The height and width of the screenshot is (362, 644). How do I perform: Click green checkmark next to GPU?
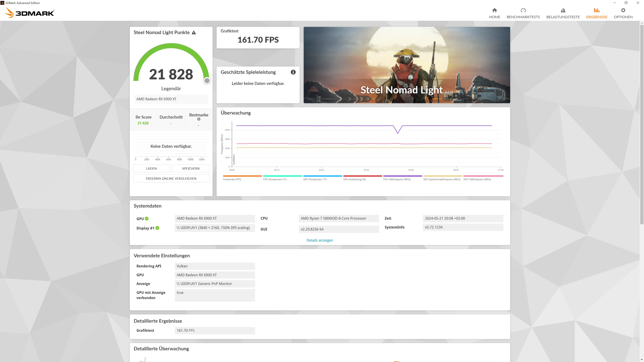pyautogui.click(x=147, y=219)
